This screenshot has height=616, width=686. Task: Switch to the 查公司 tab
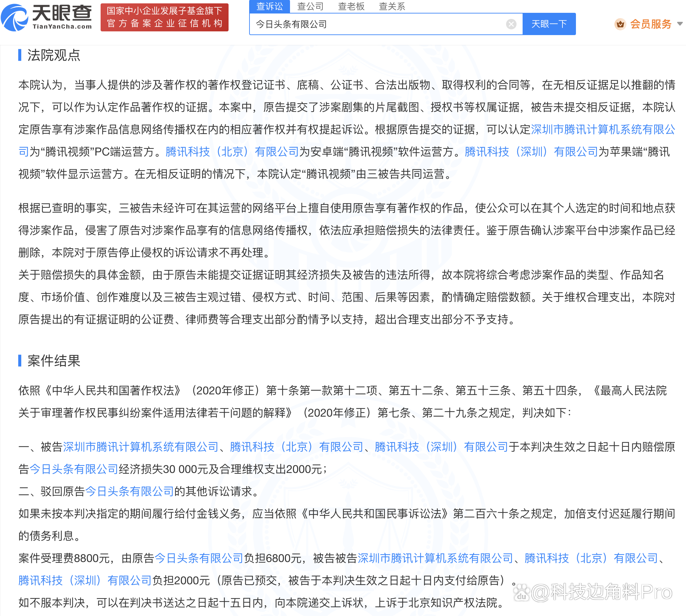310,6
